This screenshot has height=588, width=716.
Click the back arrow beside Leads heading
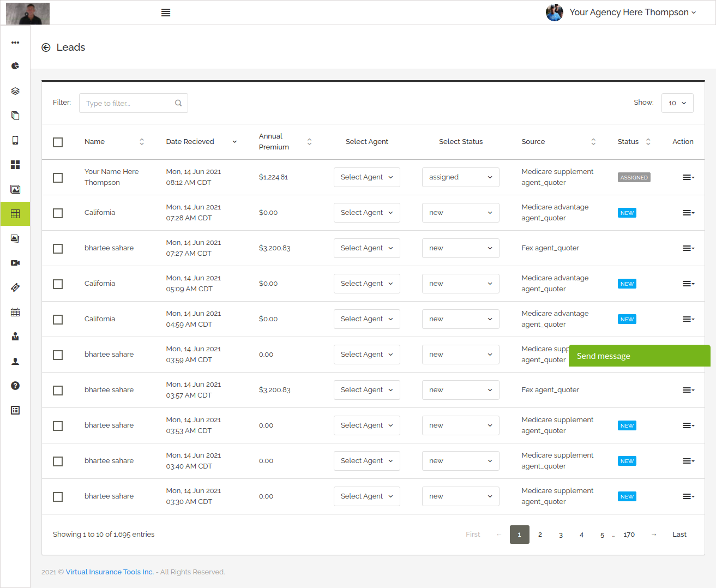pos(46,47)
